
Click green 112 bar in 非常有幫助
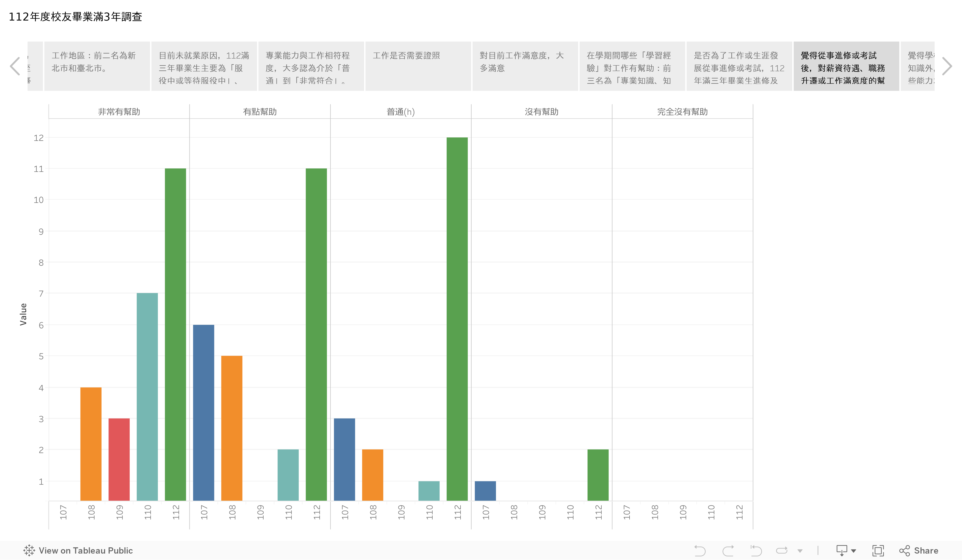[x=176, y=334]
